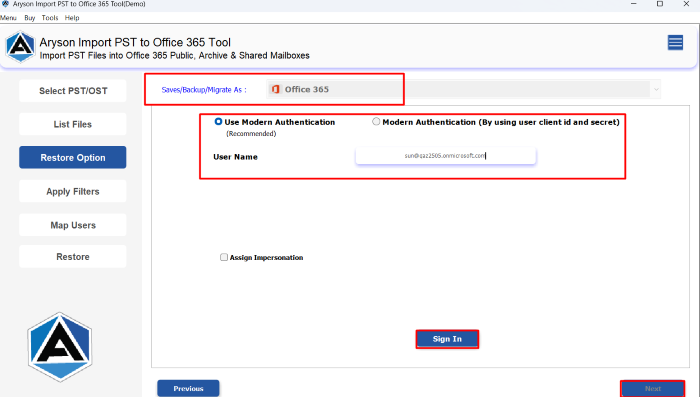This screenshot has width=700, height=397.
Task: Go to the List Files step
Action: point(73,124)
